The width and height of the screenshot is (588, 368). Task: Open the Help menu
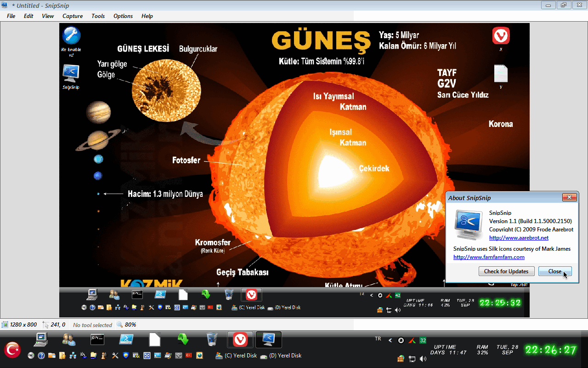pyautogui.click(x=147, y=16)
